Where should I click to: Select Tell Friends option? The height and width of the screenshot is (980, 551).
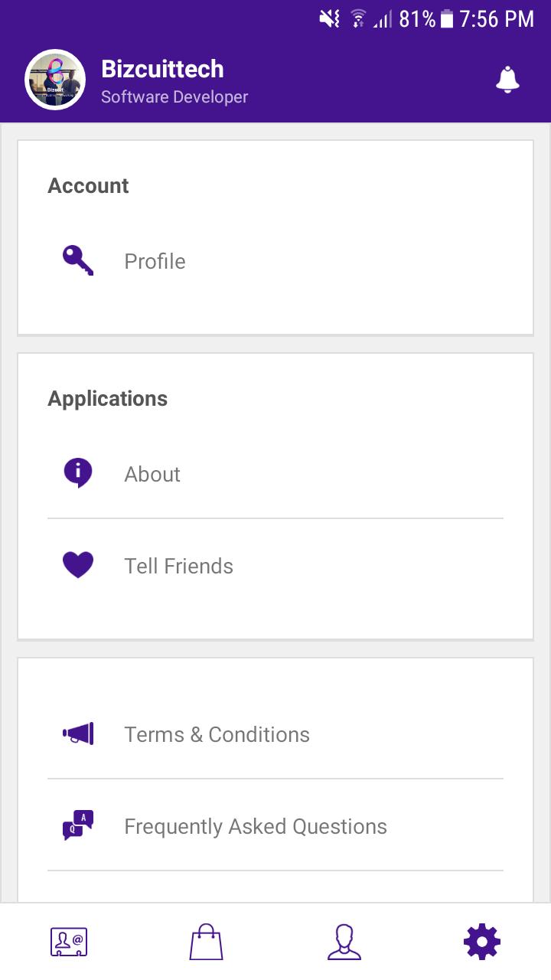(x=275, y=566)
